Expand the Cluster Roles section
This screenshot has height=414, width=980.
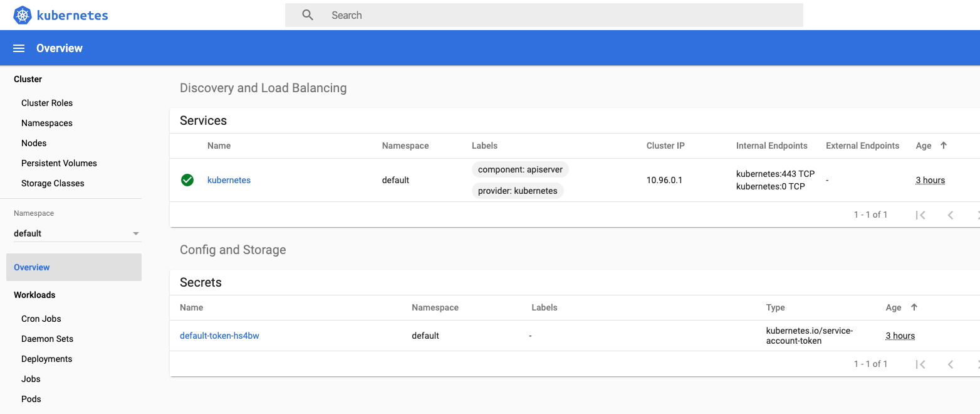(47, 102)
